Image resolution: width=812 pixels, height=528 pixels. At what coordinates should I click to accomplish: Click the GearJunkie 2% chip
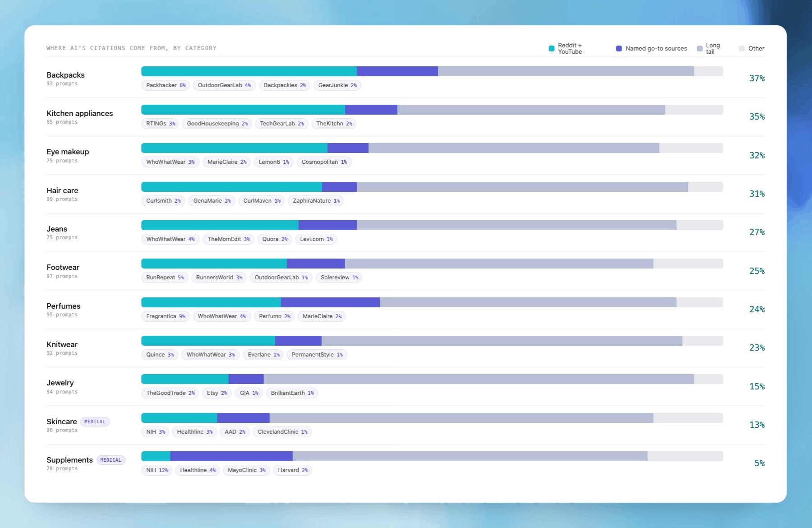coord(337,85)
